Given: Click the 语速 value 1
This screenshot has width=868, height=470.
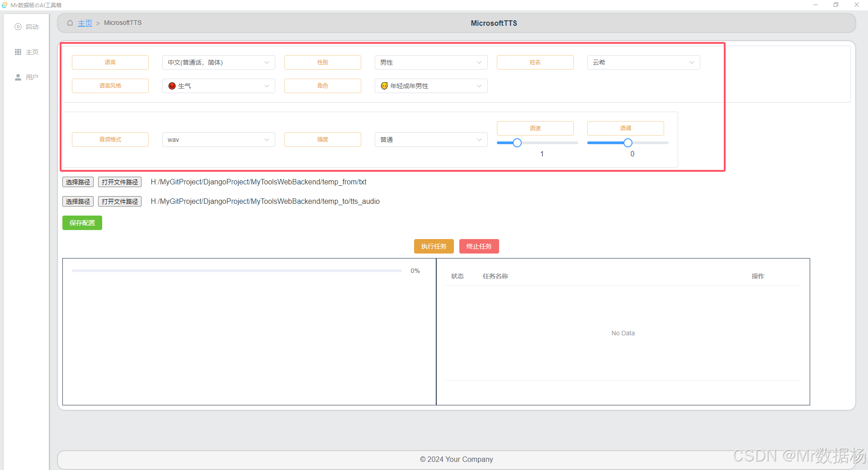Looking at the screenshot, I should point(542,154).
